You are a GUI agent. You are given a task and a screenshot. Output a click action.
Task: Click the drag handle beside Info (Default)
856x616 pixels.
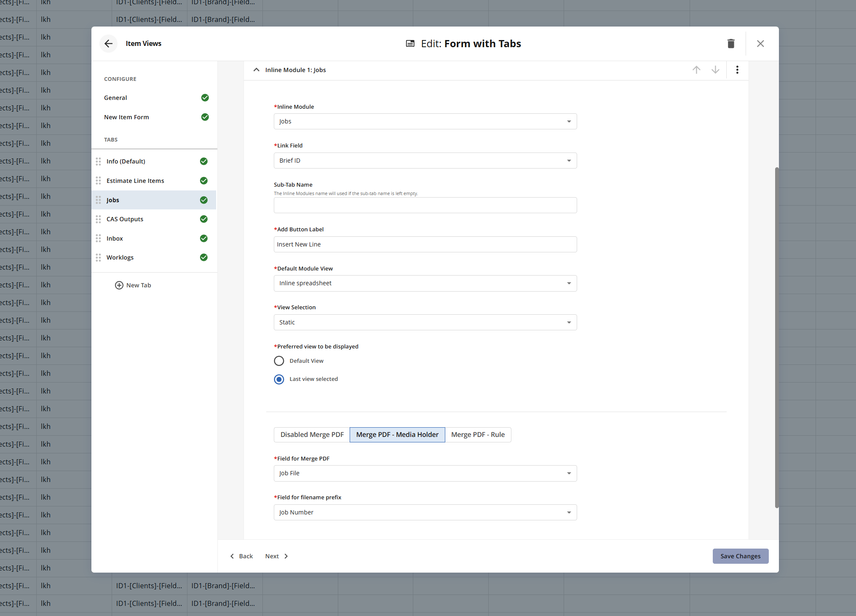[x=98, y=161]
